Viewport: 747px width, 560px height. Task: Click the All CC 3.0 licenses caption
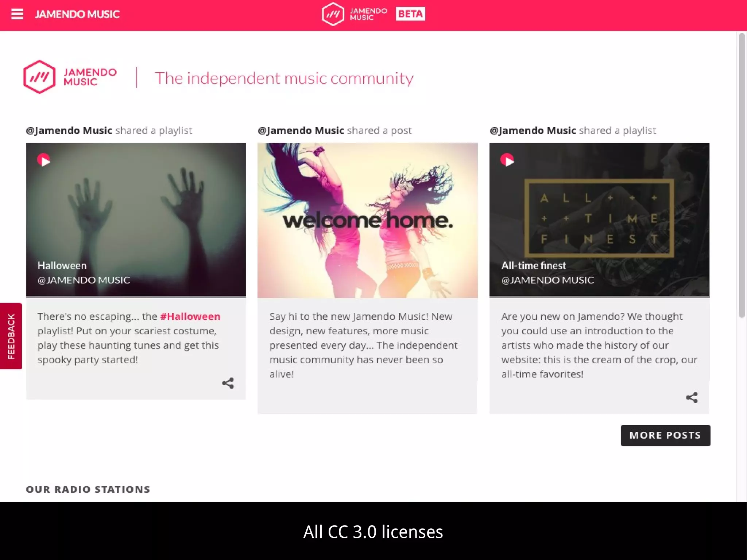(x=373, y=532)
